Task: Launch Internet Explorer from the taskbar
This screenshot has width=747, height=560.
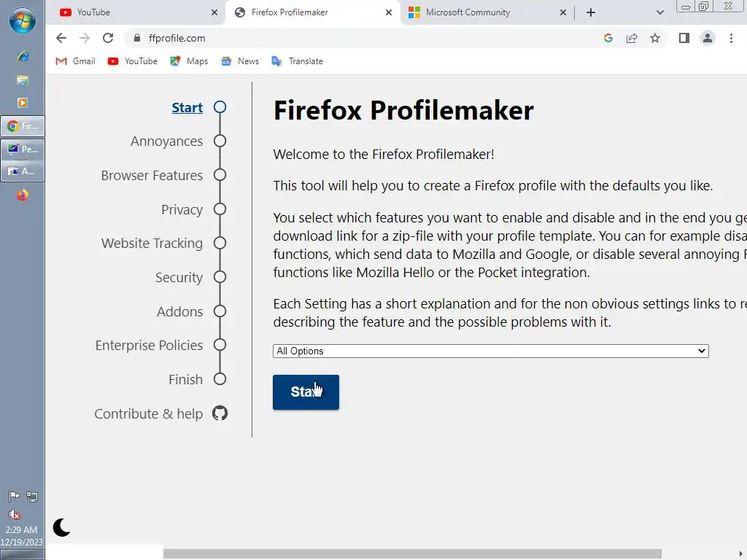Action: point(23,57)
